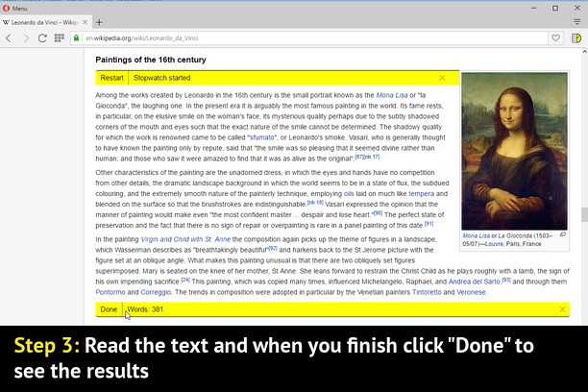The height and width of the screenshot is (392, 588).
Task: Open the Opera Menu button
Action: pos(14,7)
